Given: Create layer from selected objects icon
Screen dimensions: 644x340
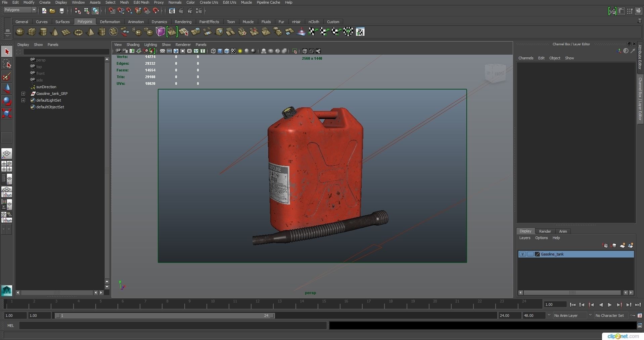Looking at the screenshot, I should tap(631, 246).
